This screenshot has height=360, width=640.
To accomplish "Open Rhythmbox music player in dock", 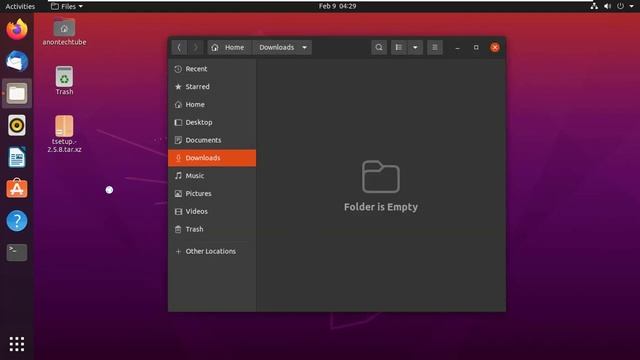I will [x=17, y=125].
